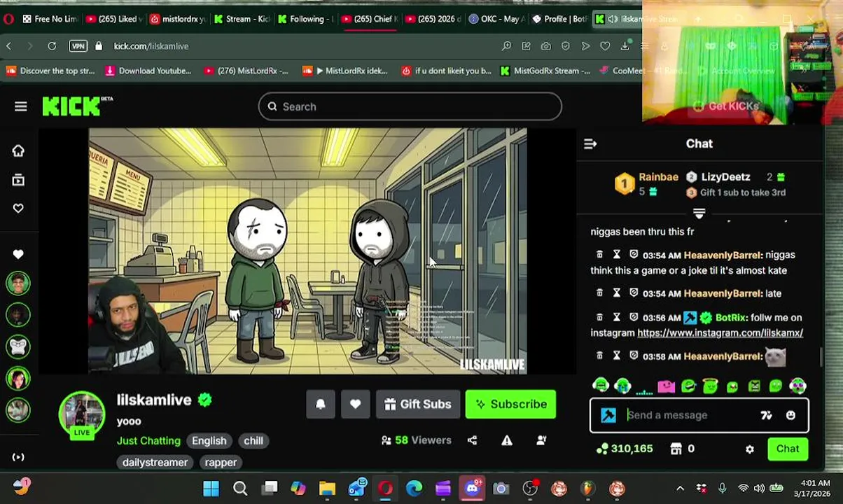Select the chill tag

pyautogui.click(x=253, y=440)
